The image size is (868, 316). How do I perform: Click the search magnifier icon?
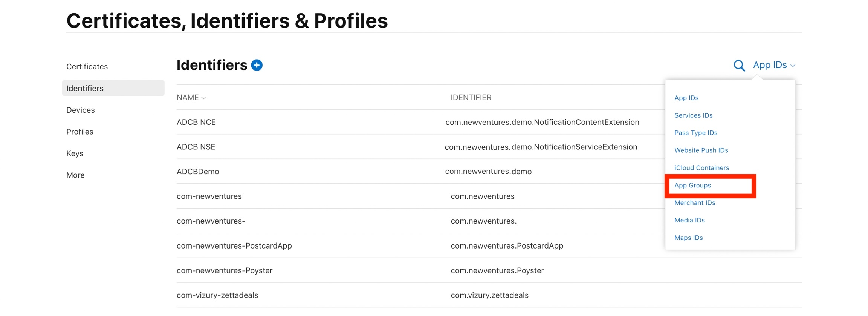point(739,66)
